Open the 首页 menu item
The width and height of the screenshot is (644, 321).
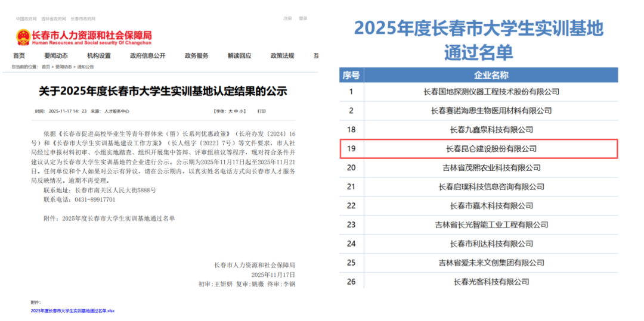point(19,56)
